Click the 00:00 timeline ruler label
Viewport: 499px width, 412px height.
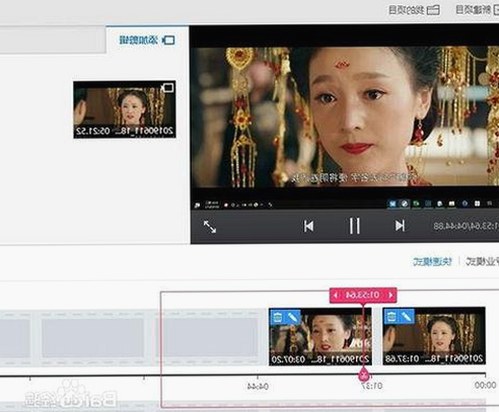point(485,386)
